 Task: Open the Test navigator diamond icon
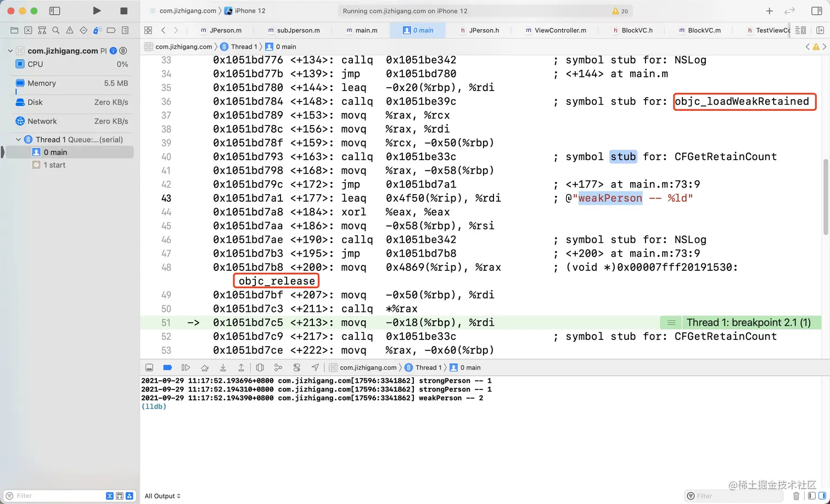click(83, 30)
